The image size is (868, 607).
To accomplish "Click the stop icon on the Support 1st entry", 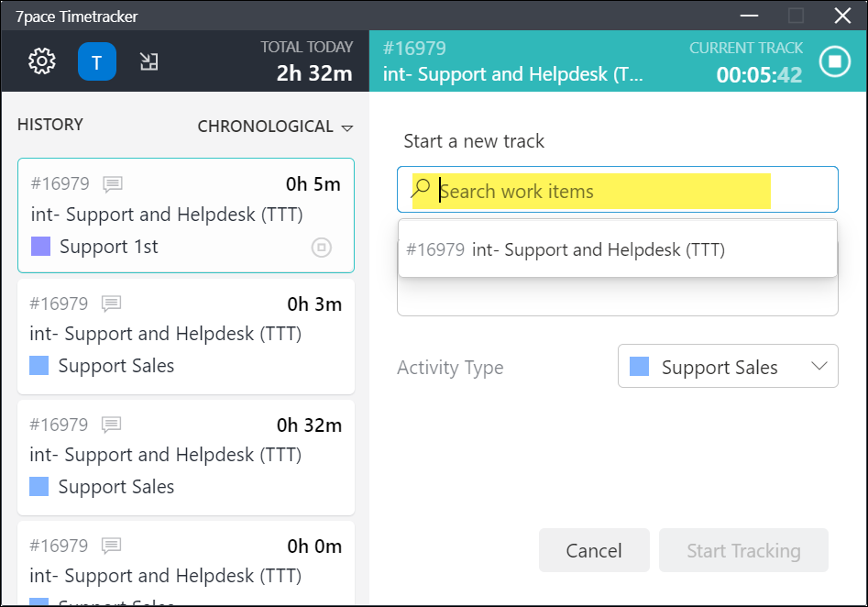I will (x=322, y=247).
